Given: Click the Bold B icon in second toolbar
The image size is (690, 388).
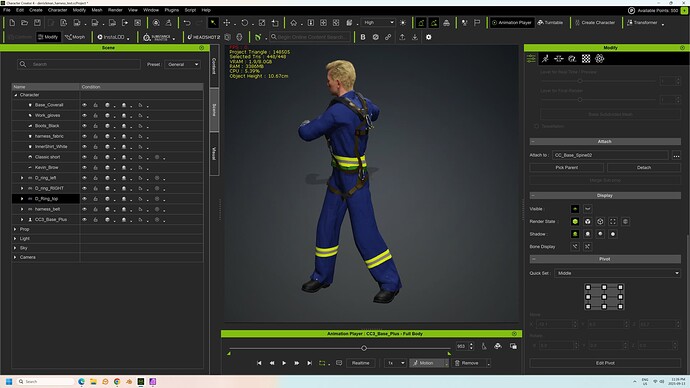Looking at the screenshot, I should point(363,37).
